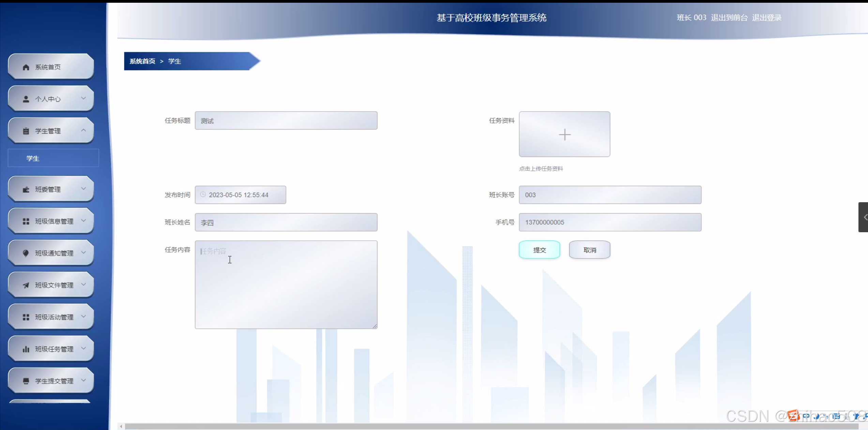Click the grid icon beside 班级信息管理
The image size is (868, 430).
pos(26,222)
